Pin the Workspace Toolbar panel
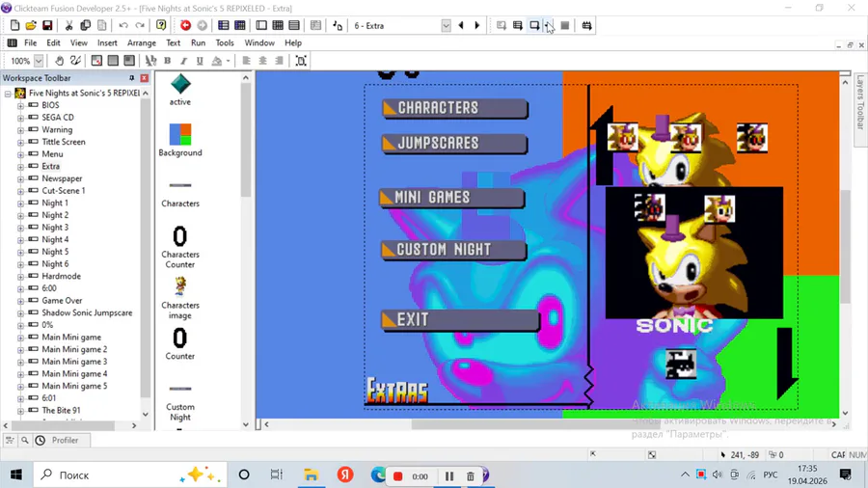 pyautogui.click(x=132, y=78)
